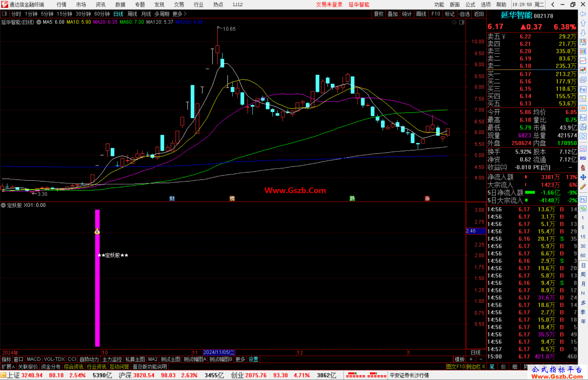Switch chart period to 60分钟
The width and height of the screenshot is (588, 380).
[x=102, y=14]
